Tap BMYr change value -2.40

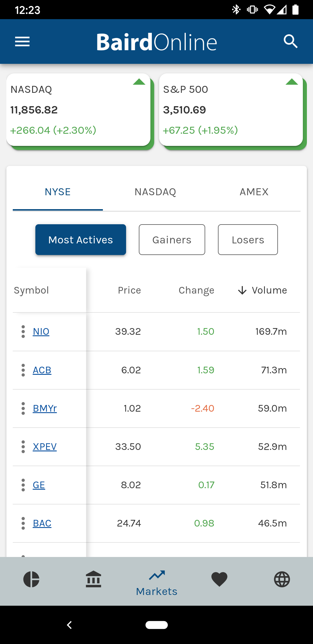(x=203, y=408)
